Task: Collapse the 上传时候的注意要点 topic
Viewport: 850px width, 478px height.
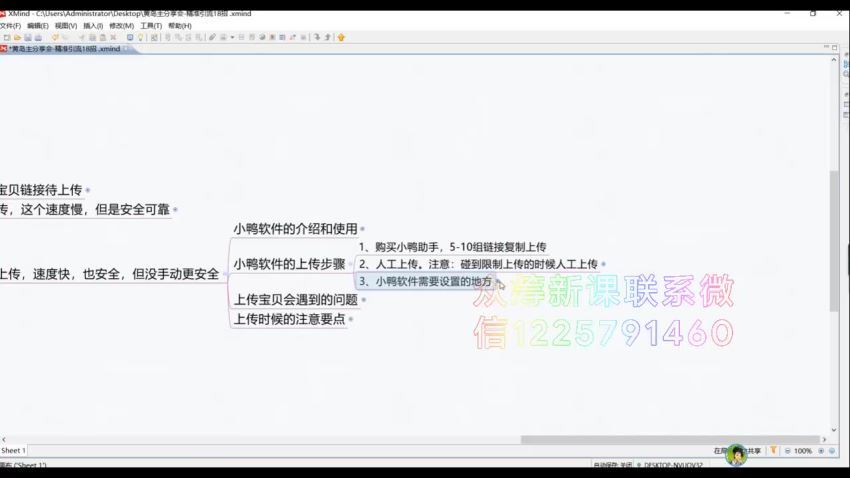Action: pos(351,319)
